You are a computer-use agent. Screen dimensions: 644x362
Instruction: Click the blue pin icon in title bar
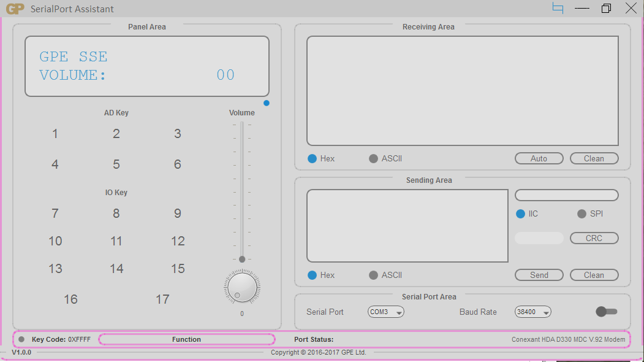[x=558, y=8]
